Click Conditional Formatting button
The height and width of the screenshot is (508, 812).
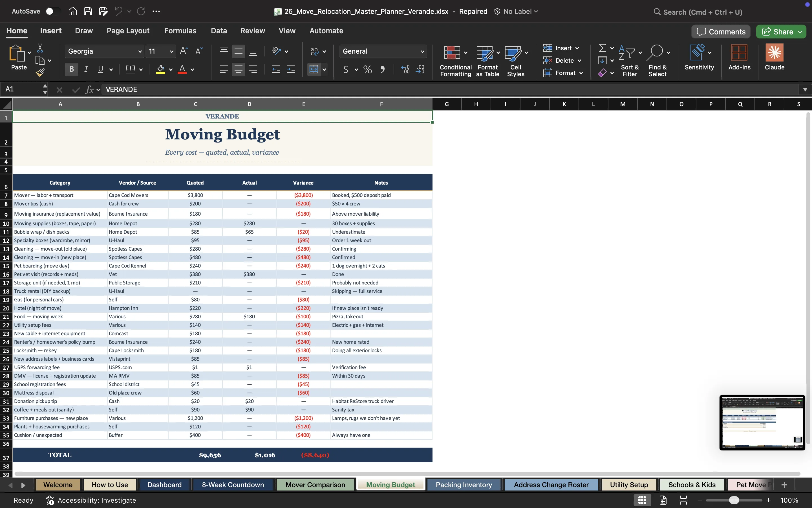(x=455, y=61)
